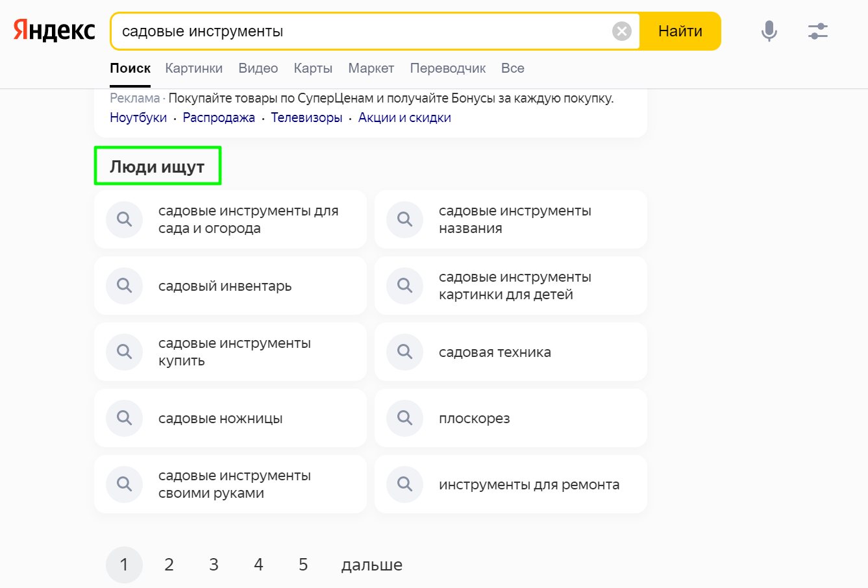This screenshot has height=588, width=868.
Task: Go to results page 4
Action: click(x=258, y=565)
